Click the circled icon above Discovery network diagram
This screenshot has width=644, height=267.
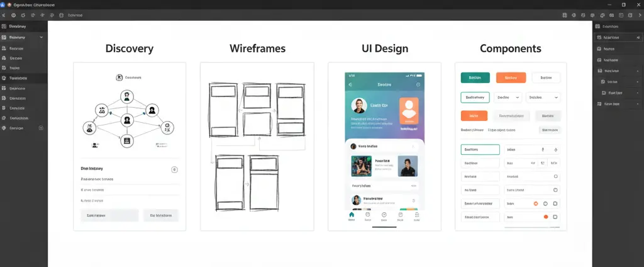tap(119, 77)
